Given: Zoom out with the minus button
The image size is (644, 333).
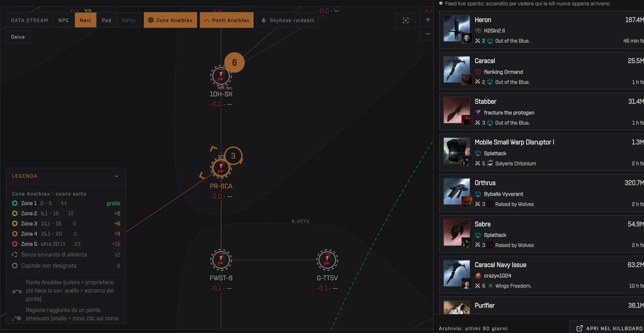Looking at the screenshot, I should pos(427,34).
